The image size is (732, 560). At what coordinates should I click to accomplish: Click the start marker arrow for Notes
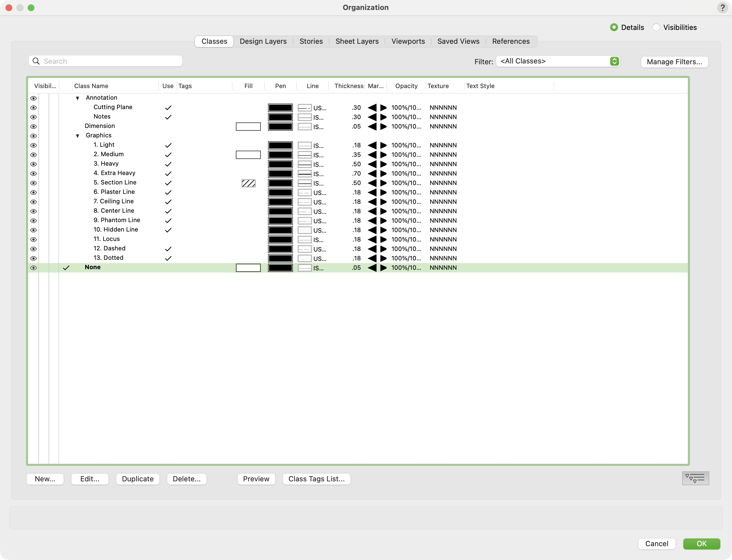click(x=372, y=117)
